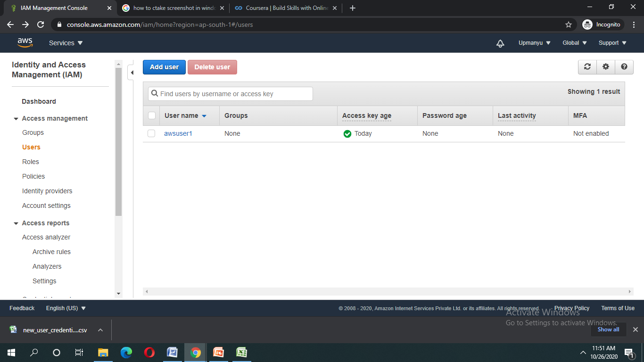The width and height of the screenshot is (644, 362).
Task: Click Show all downloads button
Action: pyautogui.click(x=608, y=329)
